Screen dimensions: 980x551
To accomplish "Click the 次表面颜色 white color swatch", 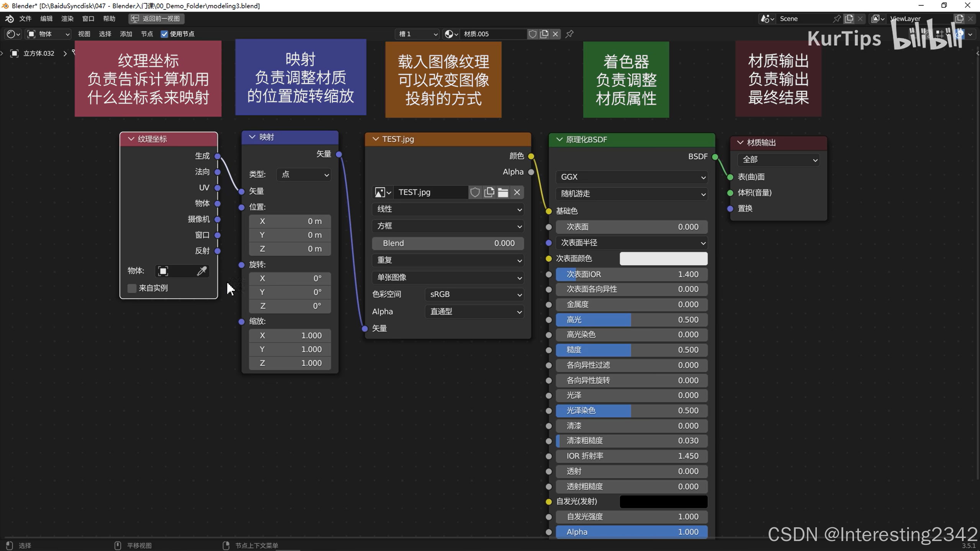I will pos(663,259).
